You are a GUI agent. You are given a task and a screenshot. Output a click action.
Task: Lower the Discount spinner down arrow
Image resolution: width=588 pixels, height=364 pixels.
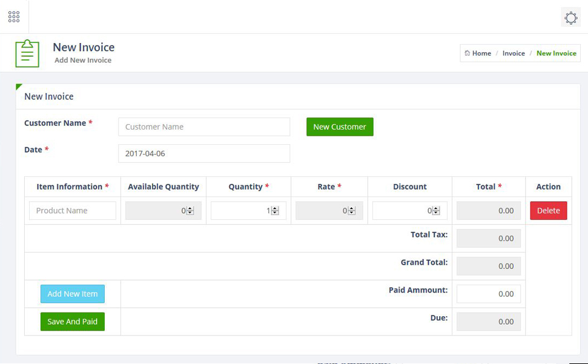tap(436, 213)
